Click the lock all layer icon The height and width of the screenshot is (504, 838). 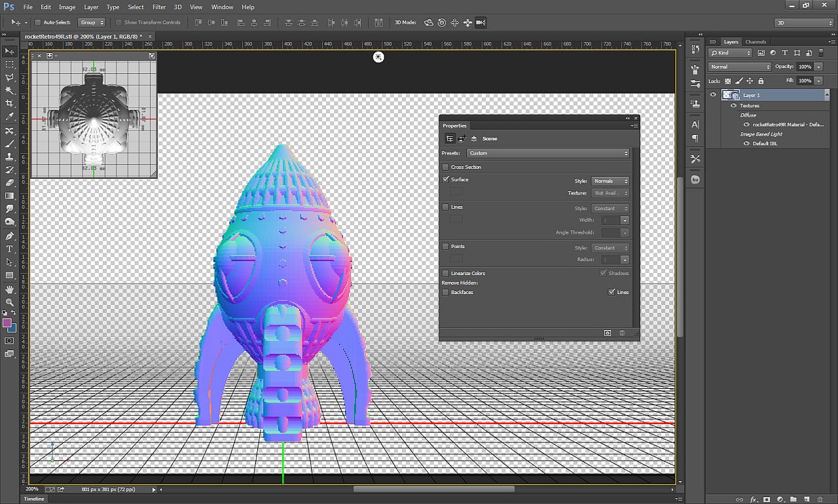coord(761,81)
